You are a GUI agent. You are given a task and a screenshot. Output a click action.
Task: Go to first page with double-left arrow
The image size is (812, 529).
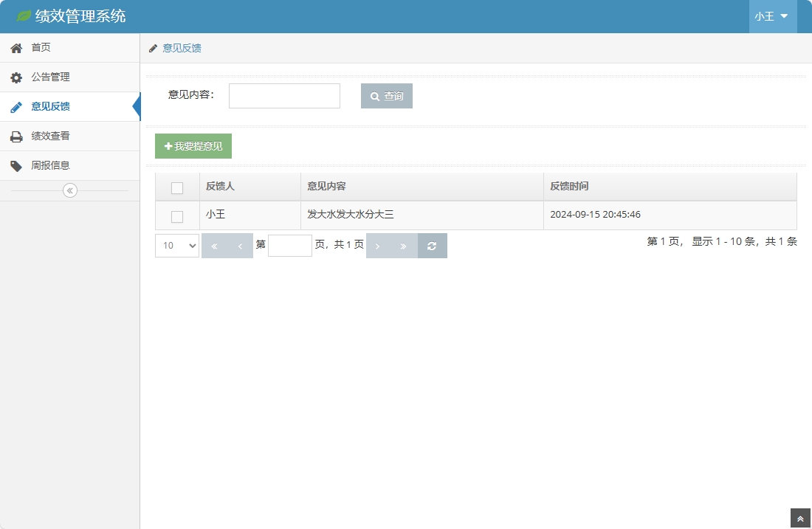point(215,246)
